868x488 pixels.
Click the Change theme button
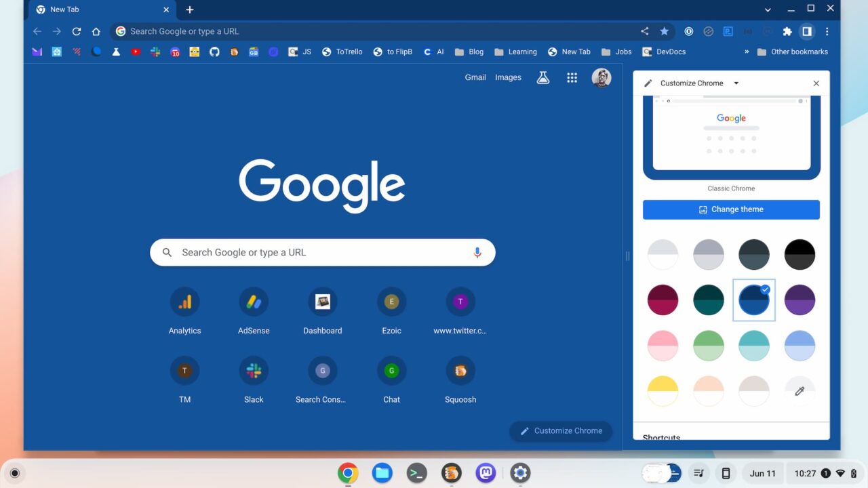(731, 209)
